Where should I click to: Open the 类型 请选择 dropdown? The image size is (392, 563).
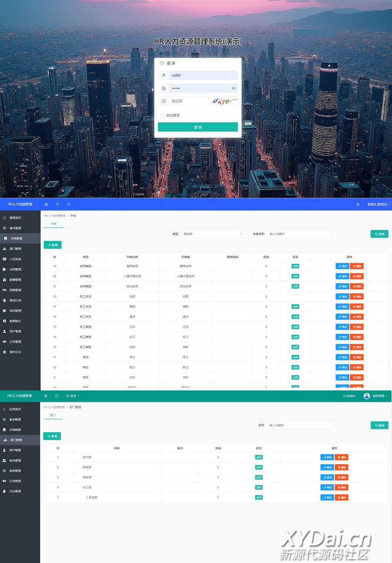point(213,234)
